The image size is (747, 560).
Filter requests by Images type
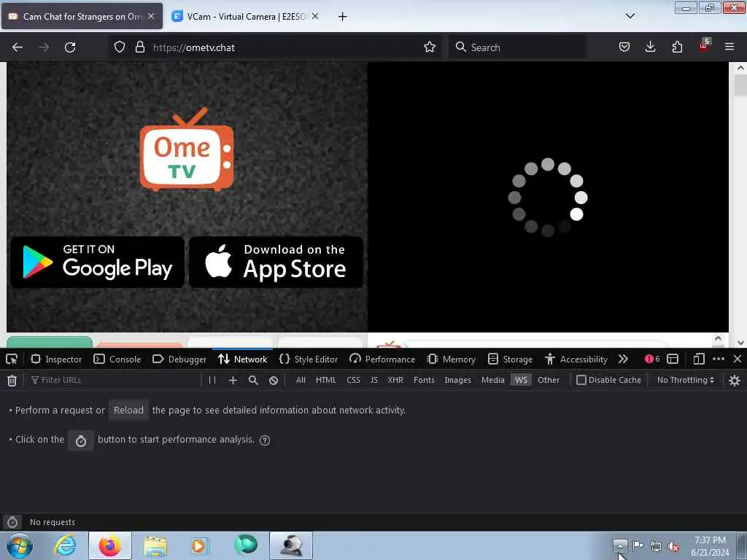click(457, 380)
